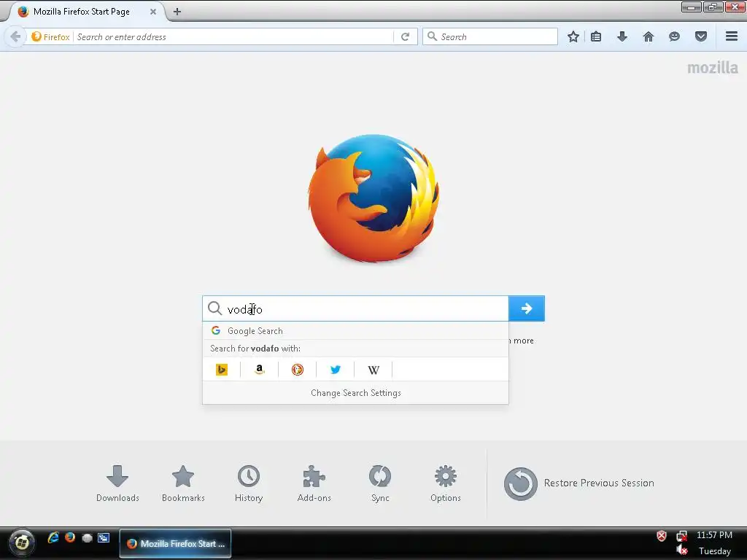Click the red security shield tray icon

[x=661, y=536]
